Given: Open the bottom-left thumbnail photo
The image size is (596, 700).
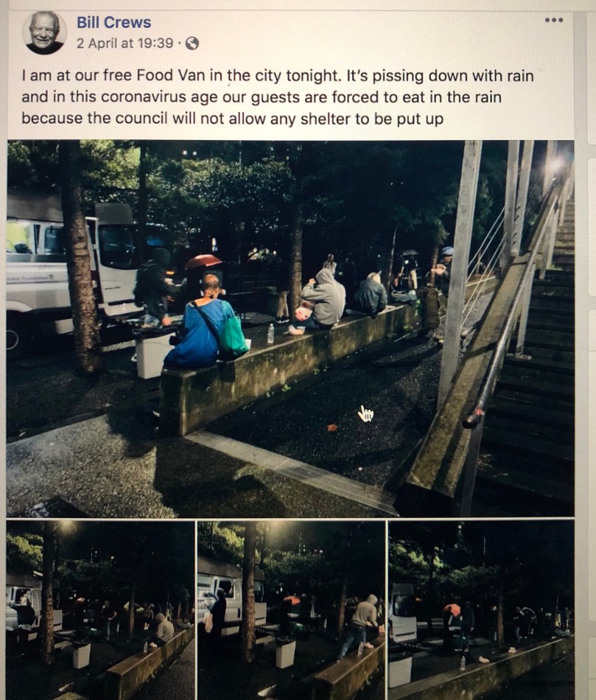Looking at the screenshot, I should coord(100,610).
